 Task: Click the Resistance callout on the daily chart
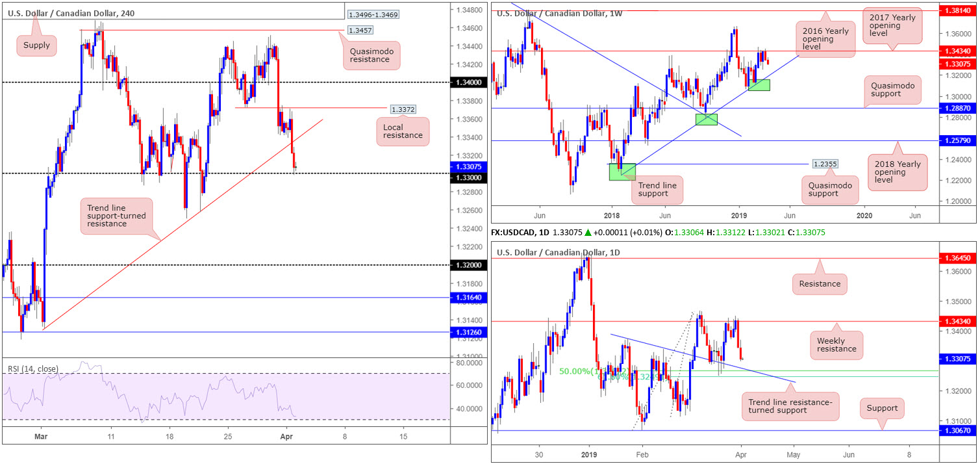tap(820, 283)
